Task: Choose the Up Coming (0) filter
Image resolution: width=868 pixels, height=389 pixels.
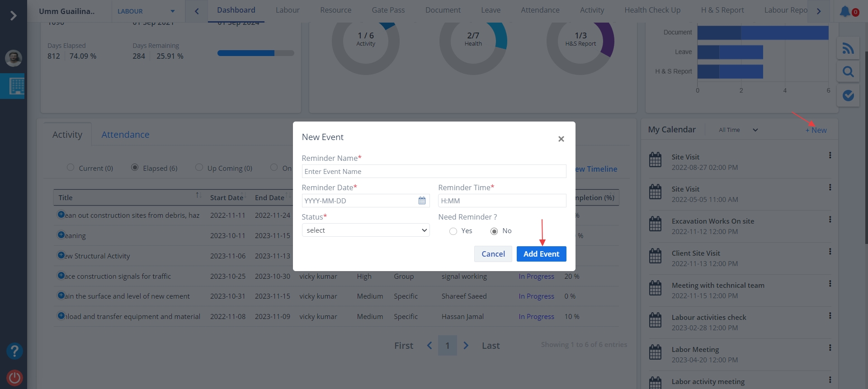Action: point(199,168)
